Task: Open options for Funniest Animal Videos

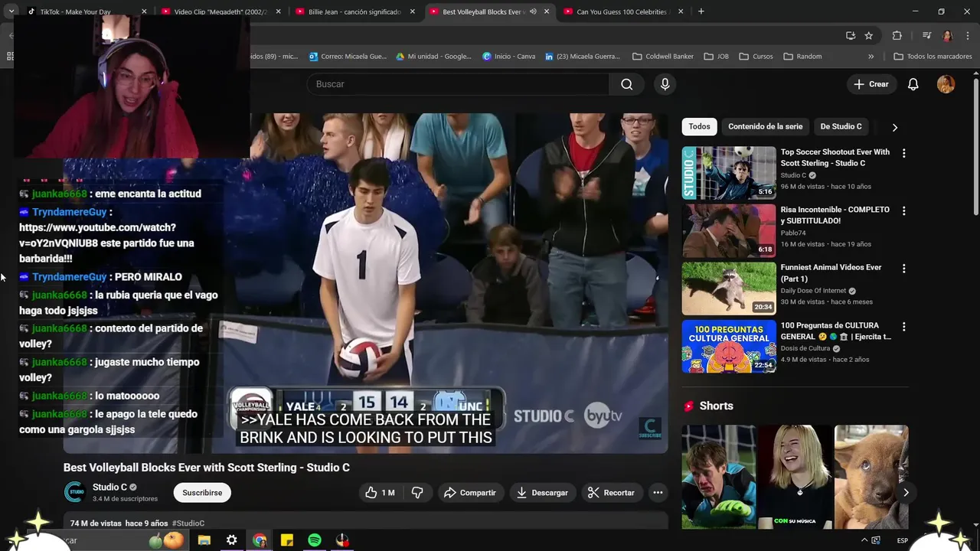Action: point(903,269)
